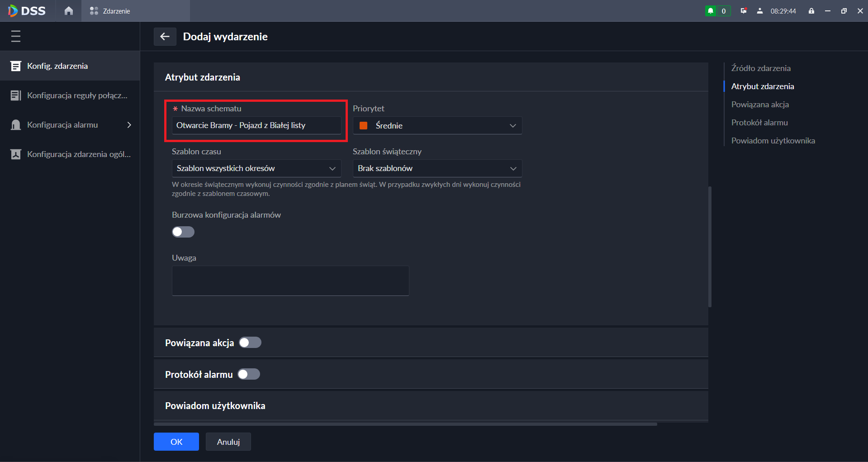The height and width of the screenshot is (462, 868).
Task: Enable Burzowa konfiguracja alarmów switch
Action: click(183, 232)
